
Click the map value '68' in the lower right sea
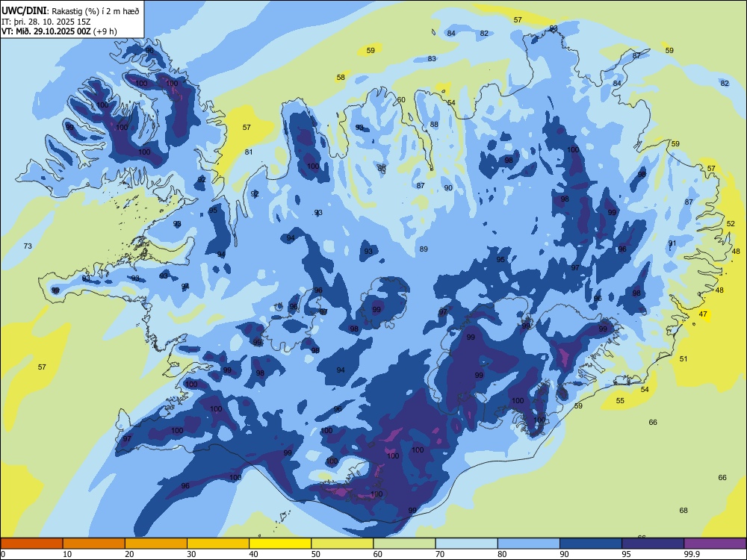684,510
